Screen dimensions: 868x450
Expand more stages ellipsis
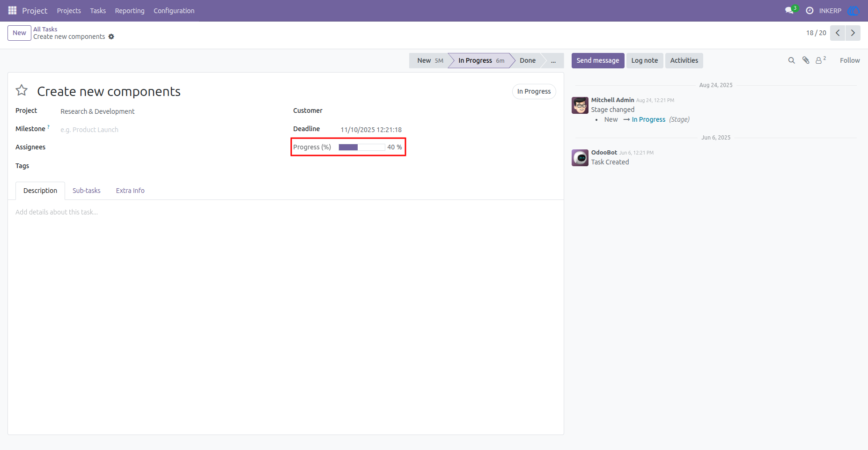(553, 60)
